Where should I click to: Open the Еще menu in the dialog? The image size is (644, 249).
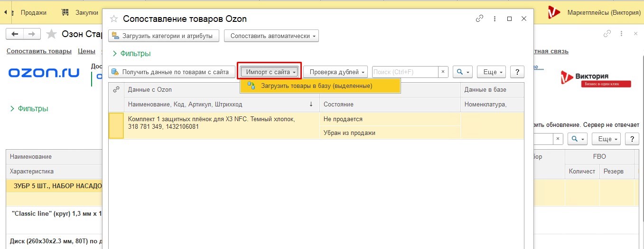point(491,72)
